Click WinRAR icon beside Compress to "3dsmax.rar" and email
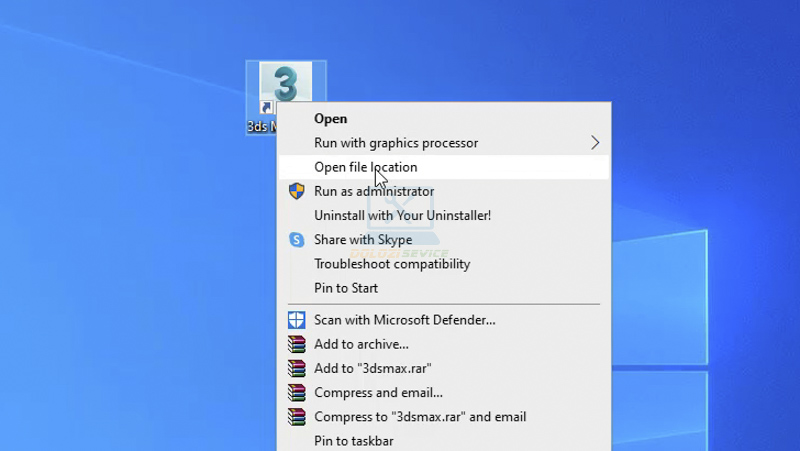The height and width of the screenshot is (451, 800). pyautogui.click(x=296, y=417)
